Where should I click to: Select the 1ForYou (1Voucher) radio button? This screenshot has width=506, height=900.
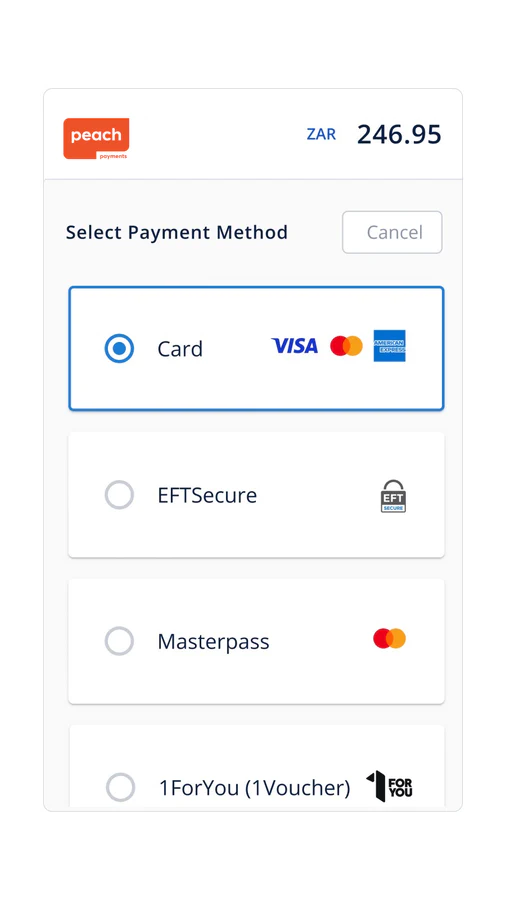pyautogui.click(x=120, y=787)
